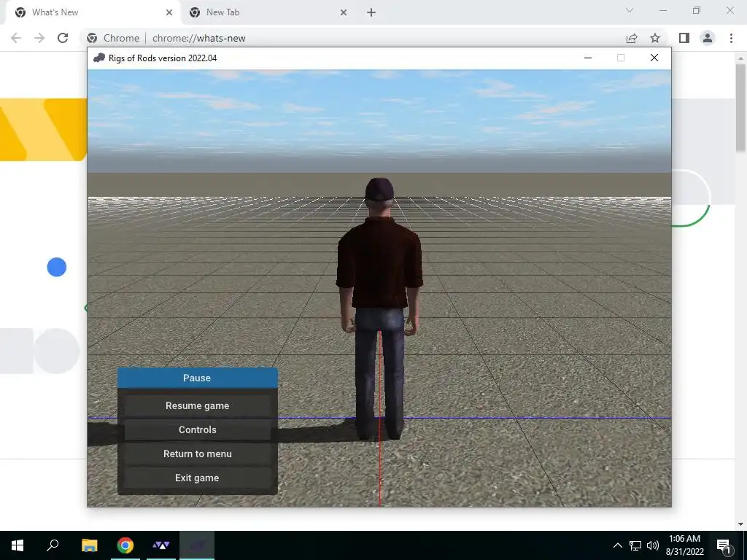Toggle Chrome side panel
The width and height of the screenshot is (747, 560).
click(684, 38)
